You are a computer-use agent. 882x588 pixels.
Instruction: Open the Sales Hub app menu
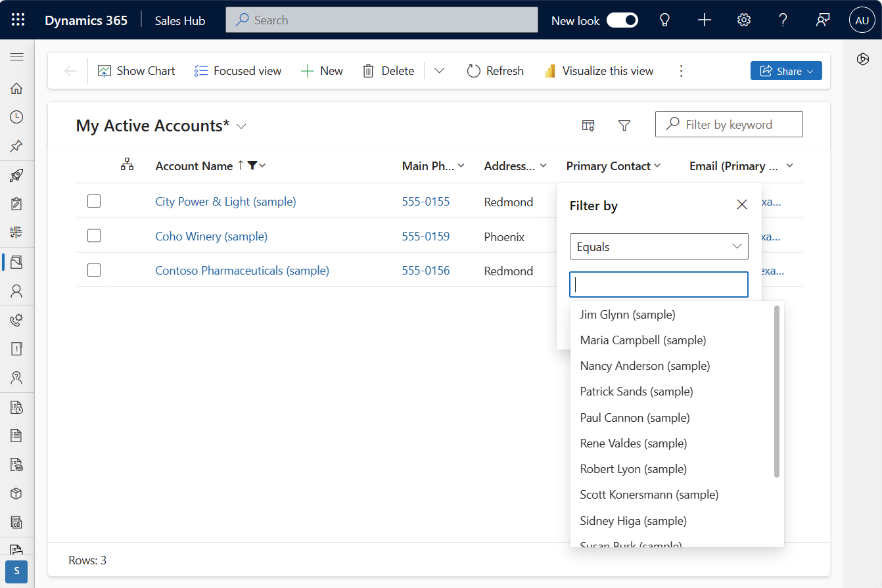179,20
